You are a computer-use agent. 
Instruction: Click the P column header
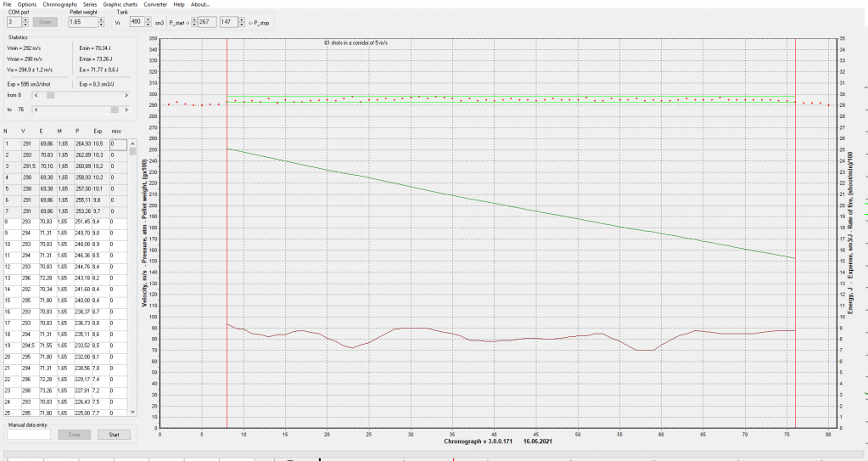point(77,132)
